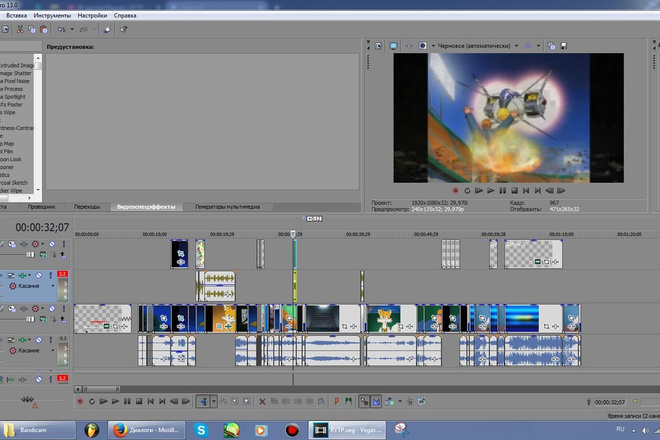Screen dimensions: 660x440
Task: Open the Undo history dropdown arrow
Action: [x=72, y=29]
